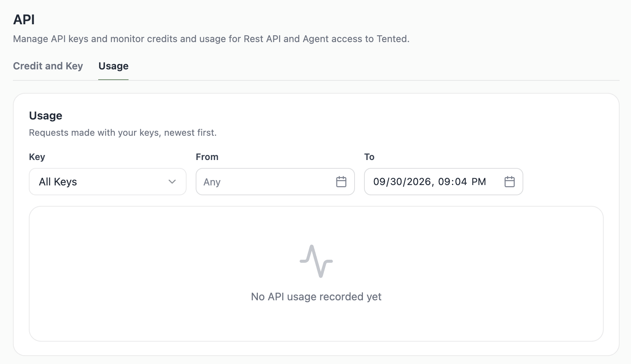Open the To date calendar picker icon
The image size is (631, 364).
tap(510, 182)
